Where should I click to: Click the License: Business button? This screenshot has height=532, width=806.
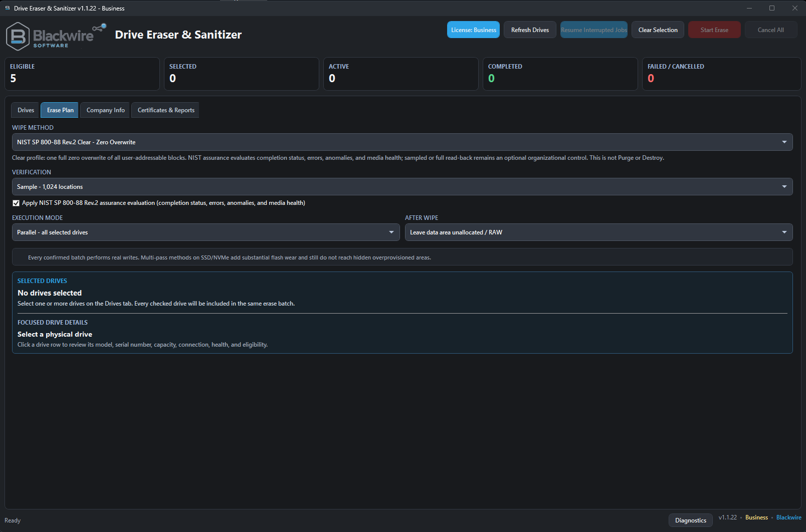[473, 30]
